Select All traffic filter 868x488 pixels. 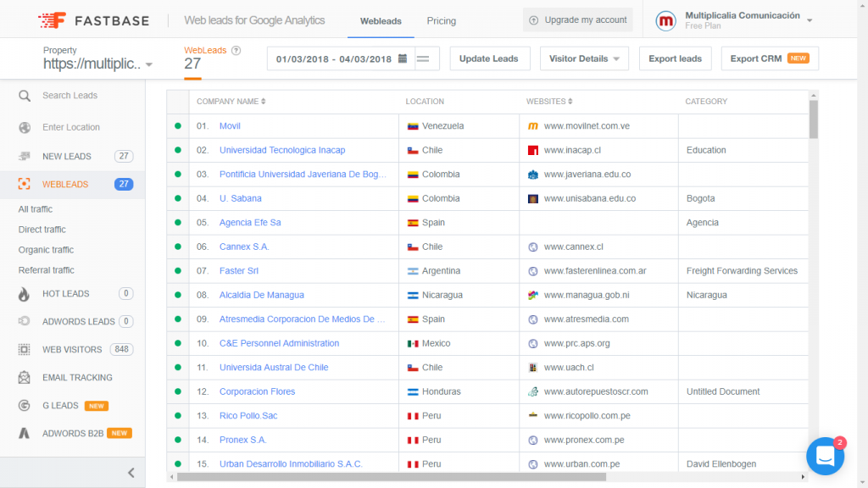tap(36, 209)
